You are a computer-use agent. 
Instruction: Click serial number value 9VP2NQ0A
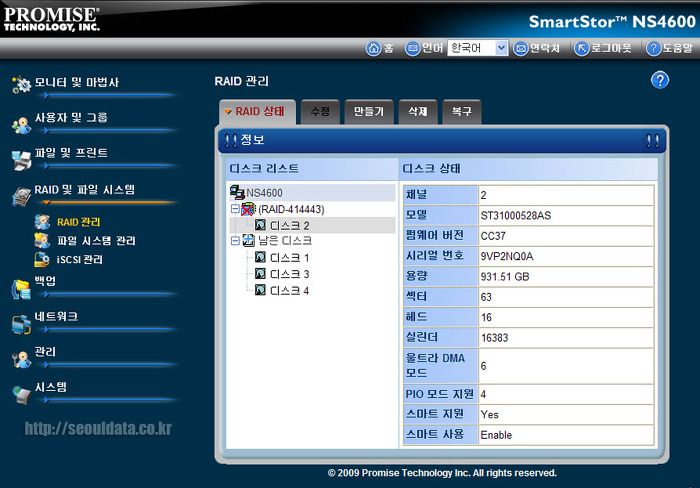[507, 256]
